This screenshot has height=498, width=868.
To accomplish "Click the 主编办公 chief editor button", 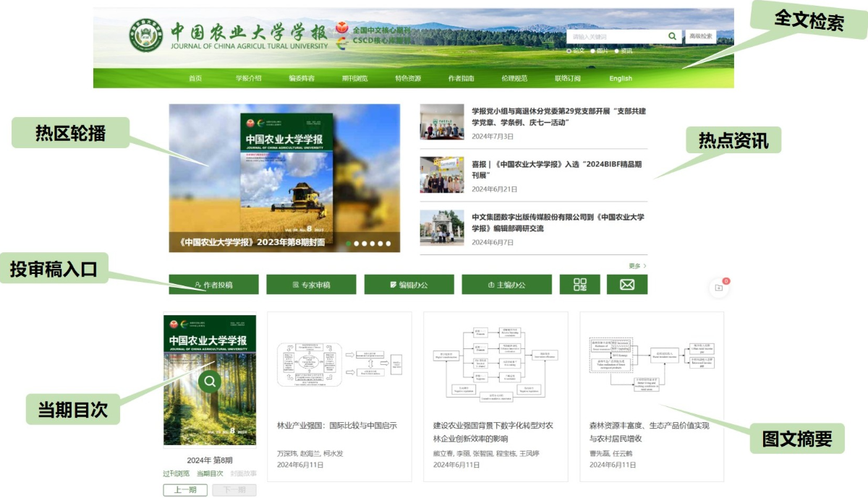I will 506,285.
